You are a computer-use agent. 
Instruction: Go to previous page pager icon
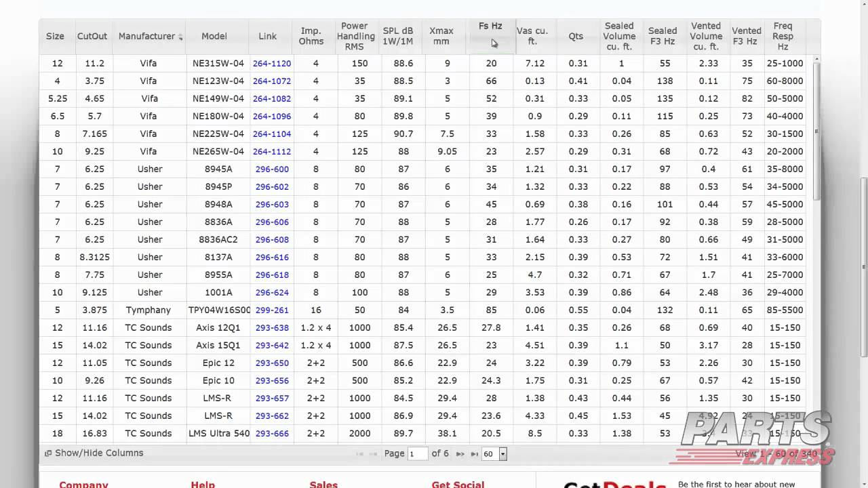373,454
